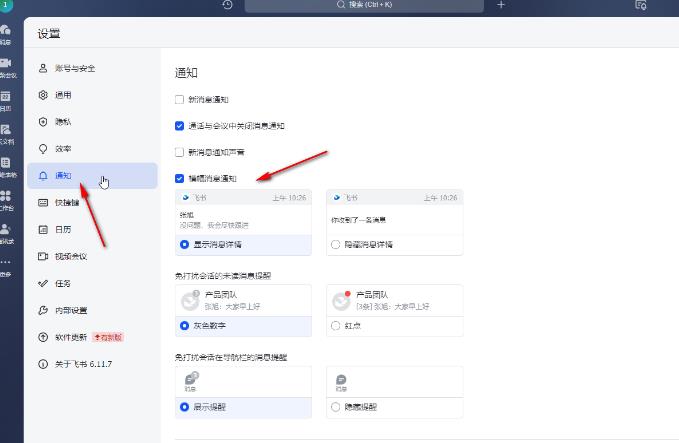Click the checkmark icon beside 任务
The width and height of the screenshot is (679, 443).
(x=43, y=284)
